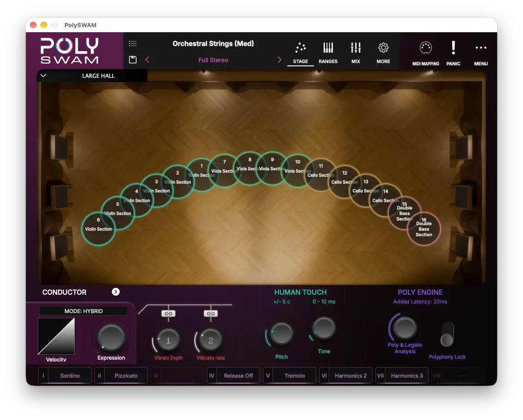Toggle the Vibrato Depth link icon
This screenshot has height=420, width=523.
click(169, 314)
